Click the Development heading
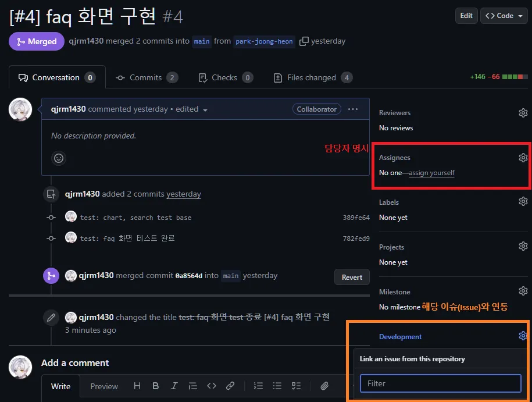The width and height of the screenshot is (532, 402). coord(400,336)
